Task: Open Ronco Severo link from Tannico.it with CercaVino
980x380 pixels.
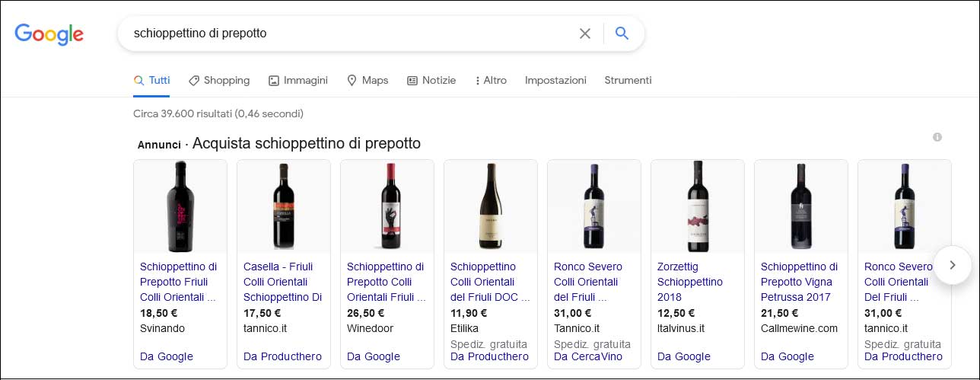Action: (x=589, y=282)
